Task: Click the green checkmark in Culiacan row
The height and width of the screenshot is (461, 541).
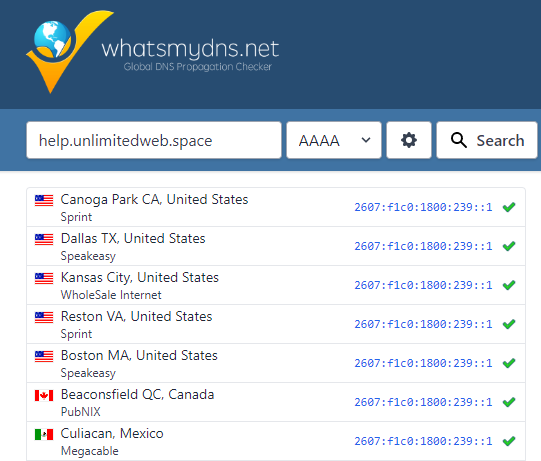Action: pyautogui.click(x=509, y=441)
